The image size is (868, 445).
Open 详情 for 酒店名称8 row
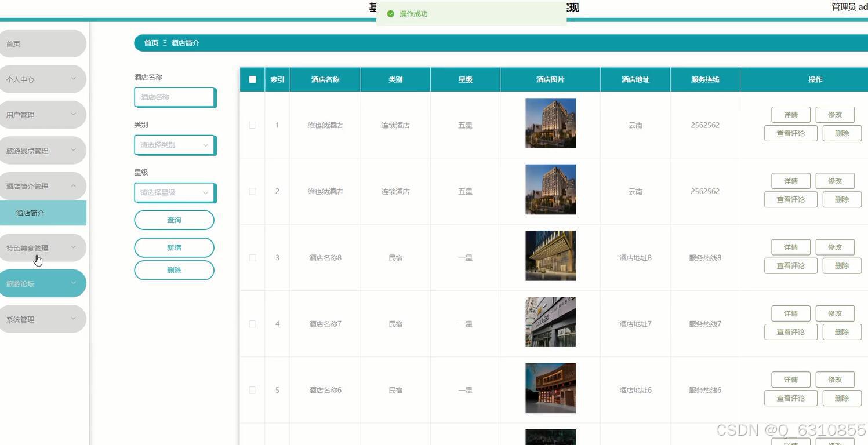click(x=791, y=247)
